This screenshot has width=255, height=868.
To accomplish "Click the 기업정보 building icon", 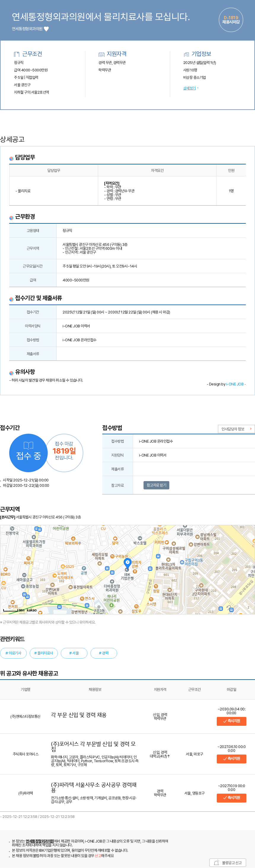I will 186,54.
